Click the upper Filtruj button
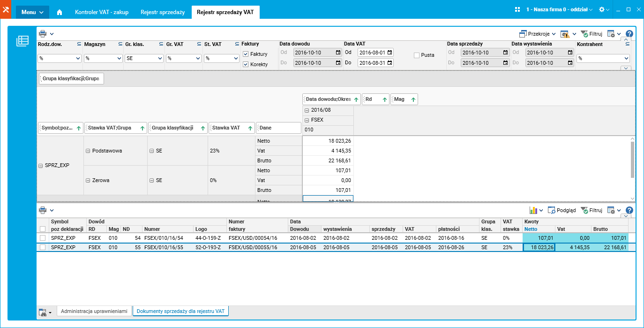 (x=591, y=34)
